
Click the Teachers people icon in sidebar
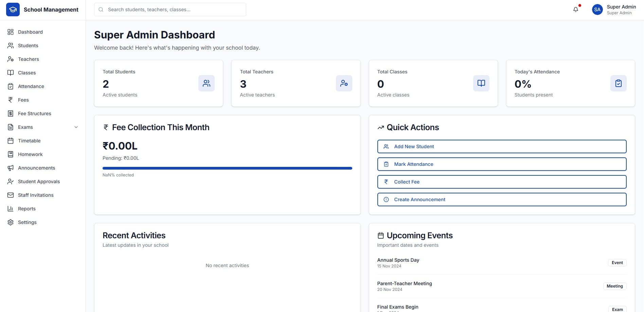point(10,59)
